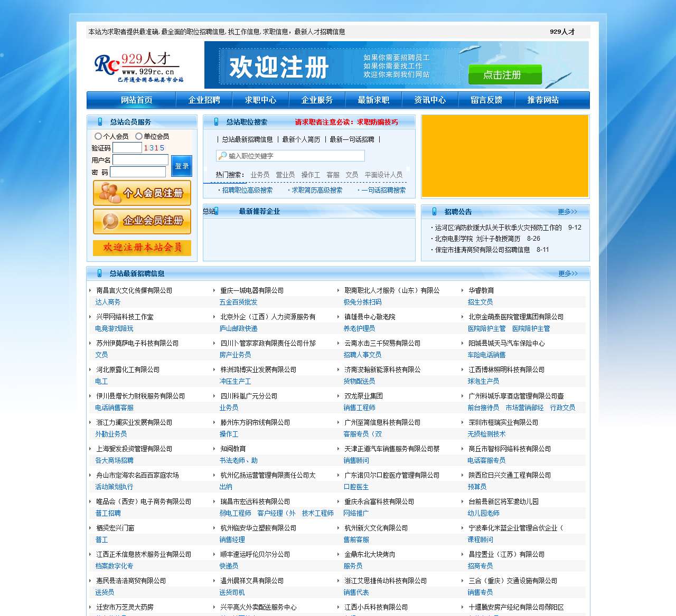676x616 pixels.
Task: Open the 企业会员注册 registration button
Action: pyautogui.click(x=142, y=221)
